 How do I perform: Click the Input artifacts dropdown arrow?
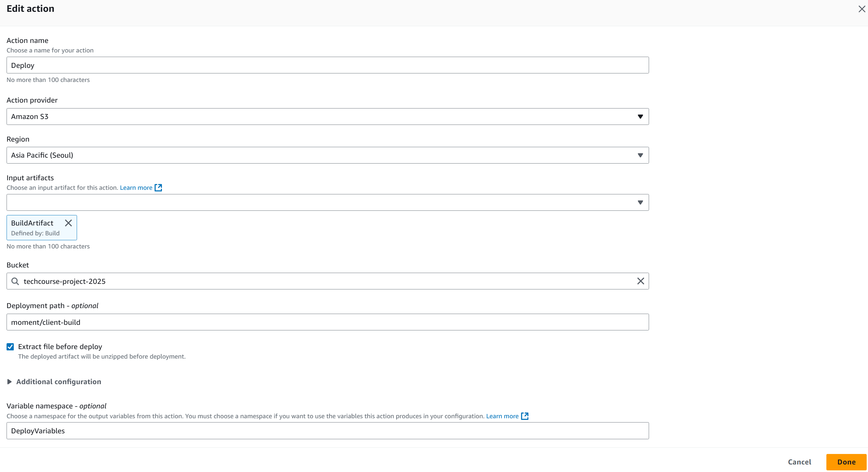pos(640,203)
